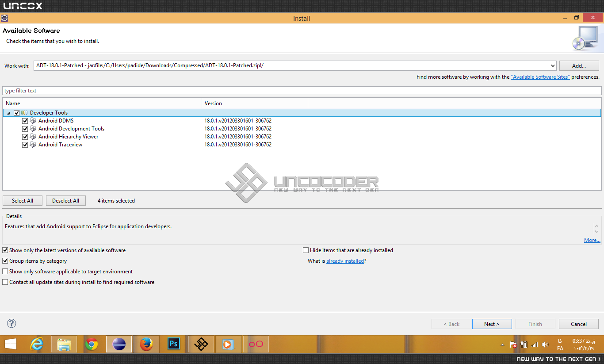Open the volume speaker icon
Image resolution: width=604 pixels, height=364 pixels.
[x=545, y=345]
